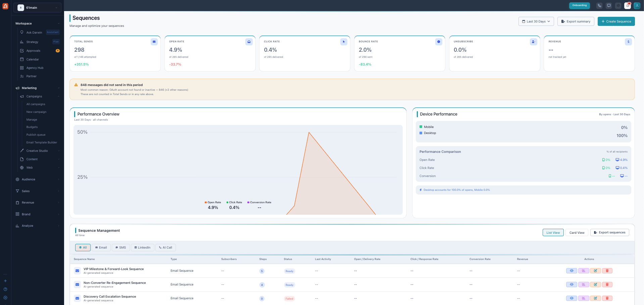The height and width of the screenshot is (305, 644).
Task: Click the Bounce Rate info icon
Action: pyautogui.click(x=439, y=42)
